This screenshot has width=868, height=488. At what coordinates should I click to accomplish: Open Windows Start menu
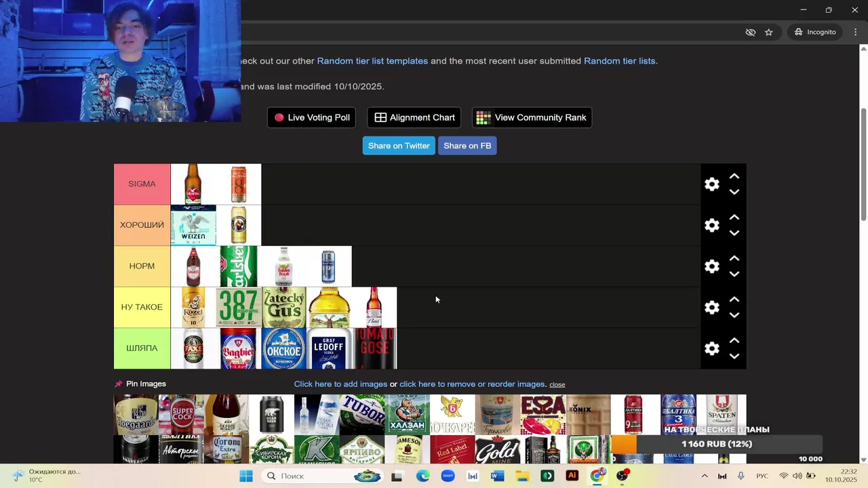pos(245,476)
